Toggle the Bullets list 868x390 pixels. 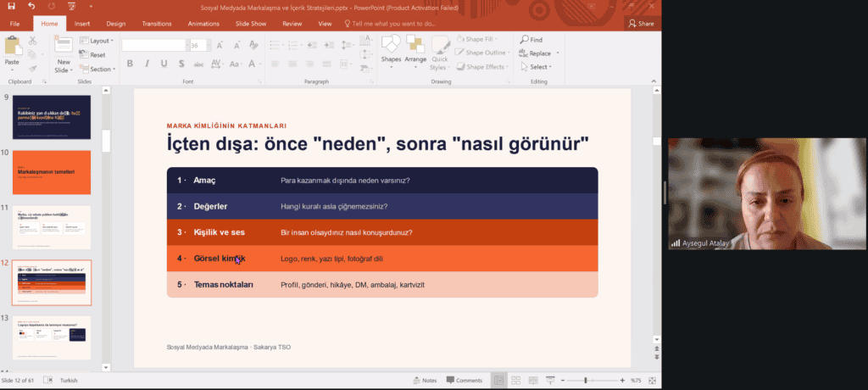coord(275,45)
